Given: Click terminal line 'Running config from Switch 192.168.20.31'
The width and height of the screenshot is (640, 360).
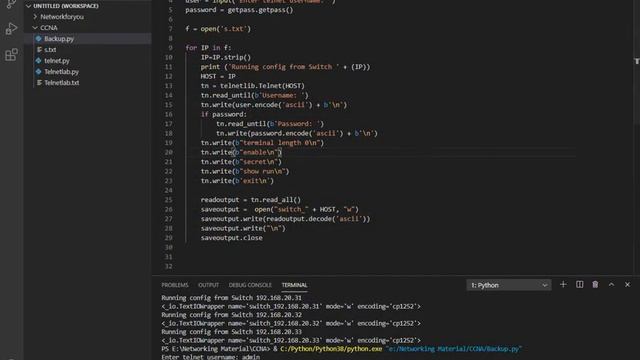Looking at the screenshot, I should [x=231, y=298].
